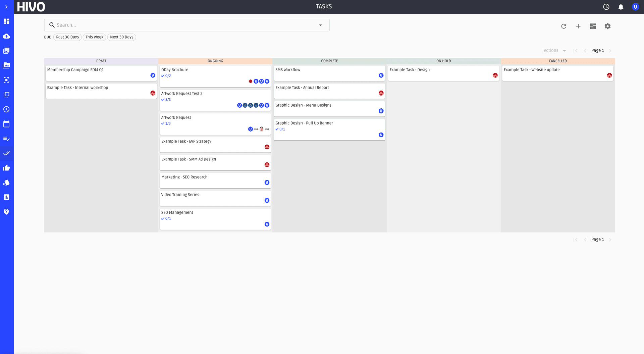The width and height of the screenshot is (644, 354).
Task: Click the HIVO logo
Action: point(31,7)
